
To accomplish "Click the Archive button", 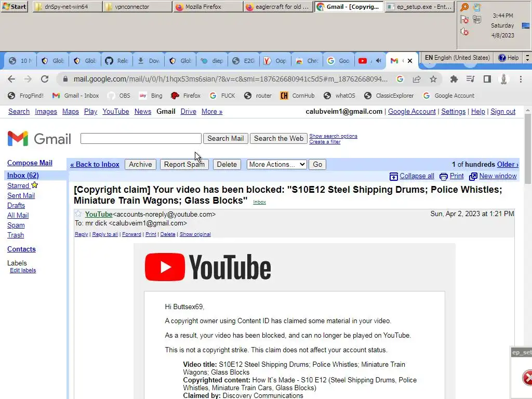I will coord(140,165).
